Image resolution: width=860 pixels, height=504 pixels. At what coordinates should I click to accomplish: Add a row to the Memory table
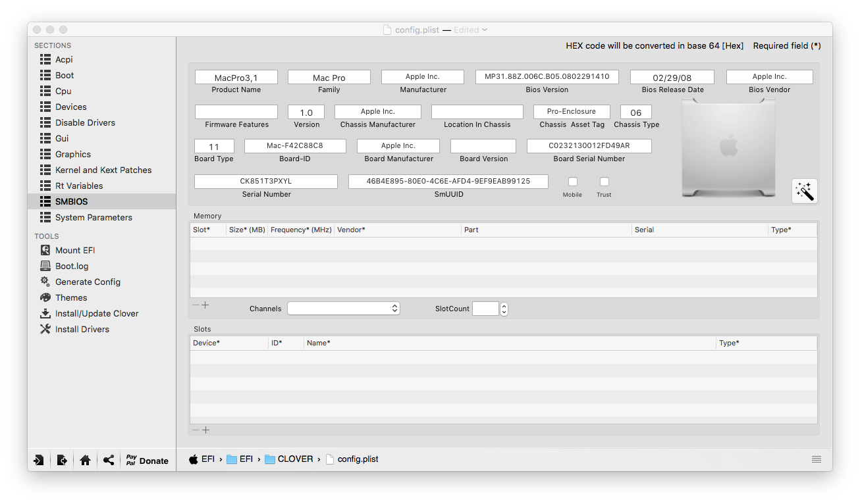pyautogui.click(x=205, y=305)
